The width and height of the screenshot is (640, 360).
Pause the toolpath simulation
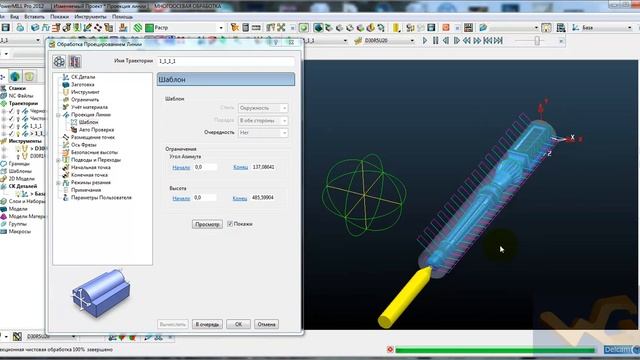[436, 40]
